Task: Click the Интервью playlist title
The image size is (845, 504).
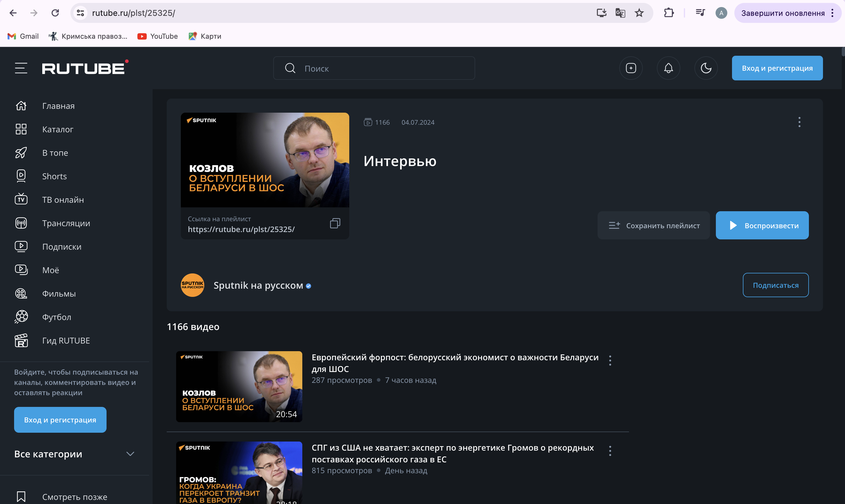Action: click(x=399, y=161)
